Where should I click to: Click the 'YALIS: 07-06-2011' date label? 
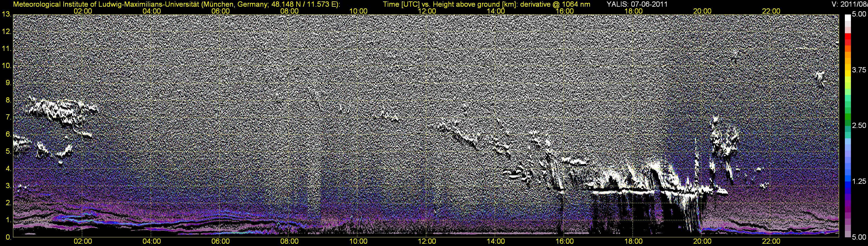click(x=637, y=4)
